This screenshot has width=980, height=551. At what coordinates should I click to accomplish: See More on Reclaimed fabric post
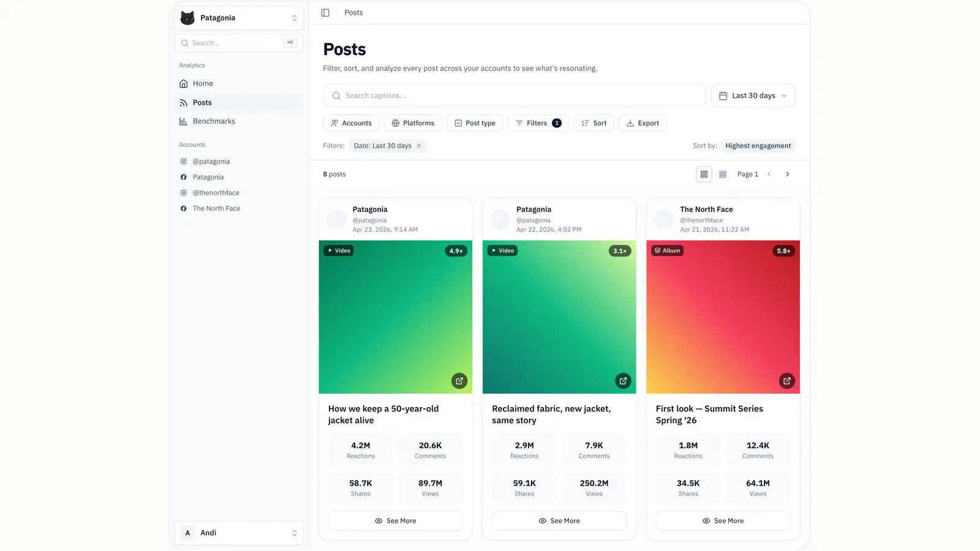coord(559,521)
